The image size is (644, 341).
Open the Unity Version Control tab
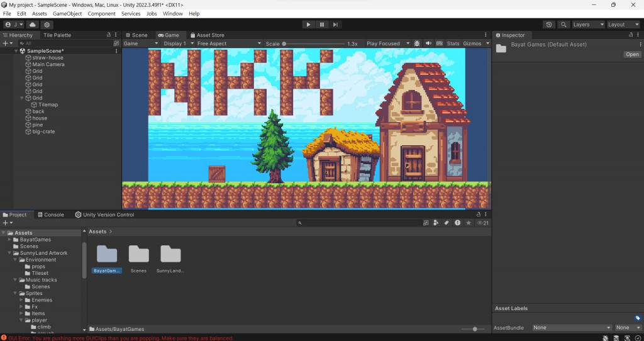tap(105, 215)
